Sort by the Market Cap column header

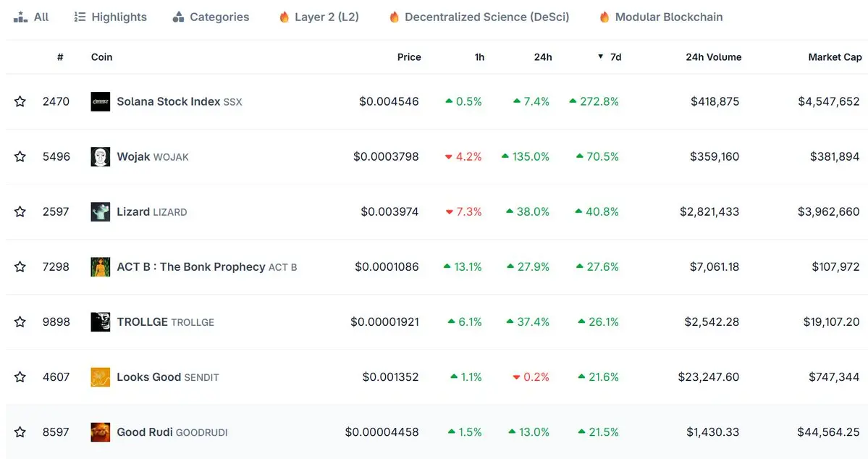[x=835, y=57]
